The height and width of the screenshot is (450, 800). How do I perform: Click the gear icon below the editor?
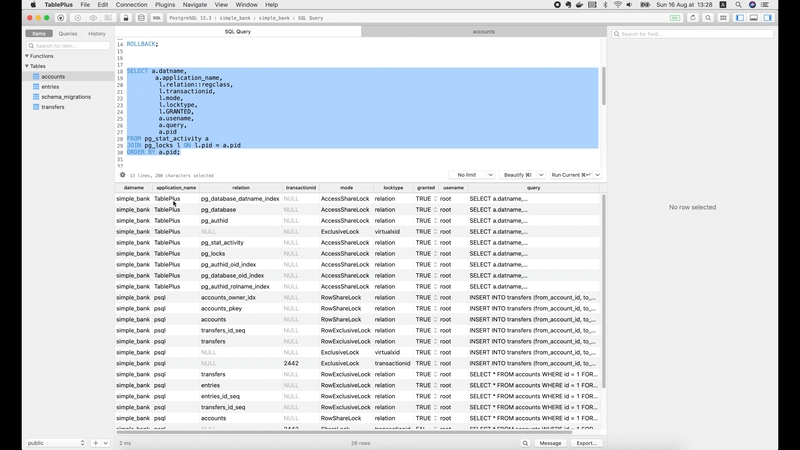click(122, 174)
